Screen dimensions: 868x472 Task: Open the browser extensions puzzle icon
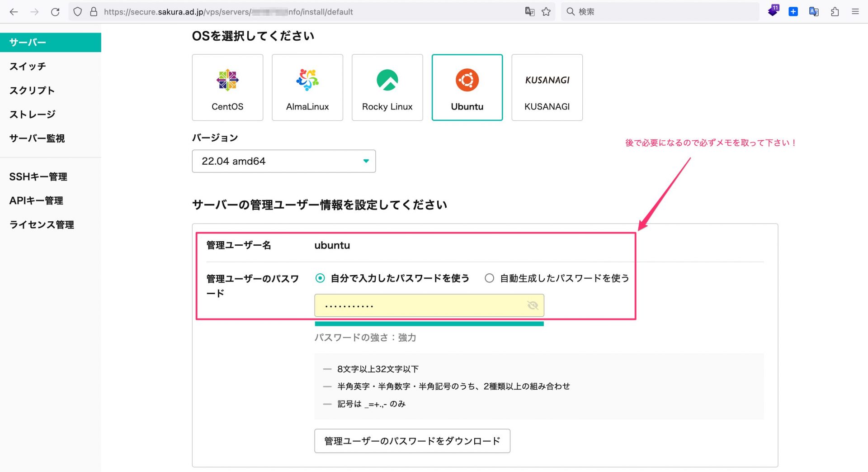835,12
